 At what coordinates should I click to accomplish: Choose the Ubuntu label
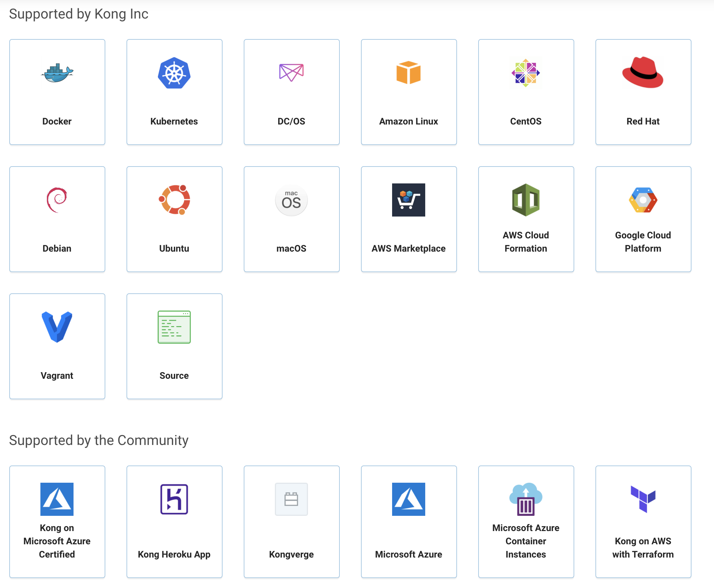(x=174, y=248)
